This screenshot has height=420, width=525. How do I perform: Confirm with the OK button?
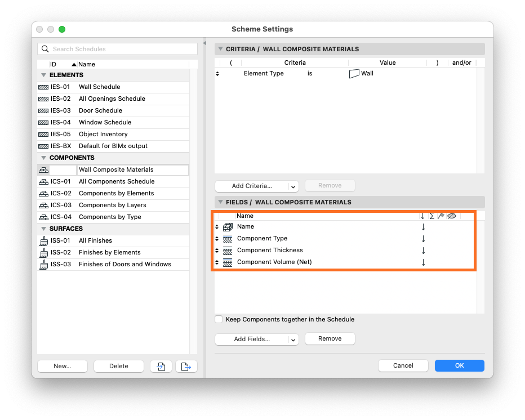coord(460,366)
